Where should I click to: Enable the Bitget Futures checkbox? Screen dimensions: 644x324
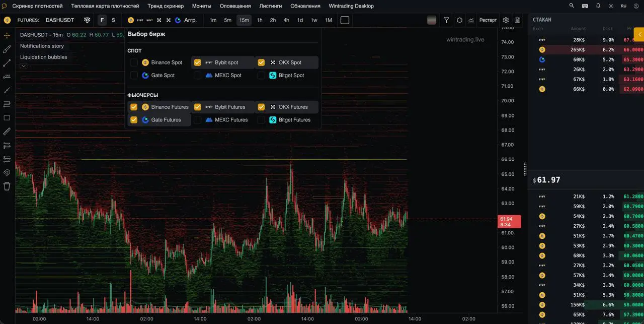261,120
